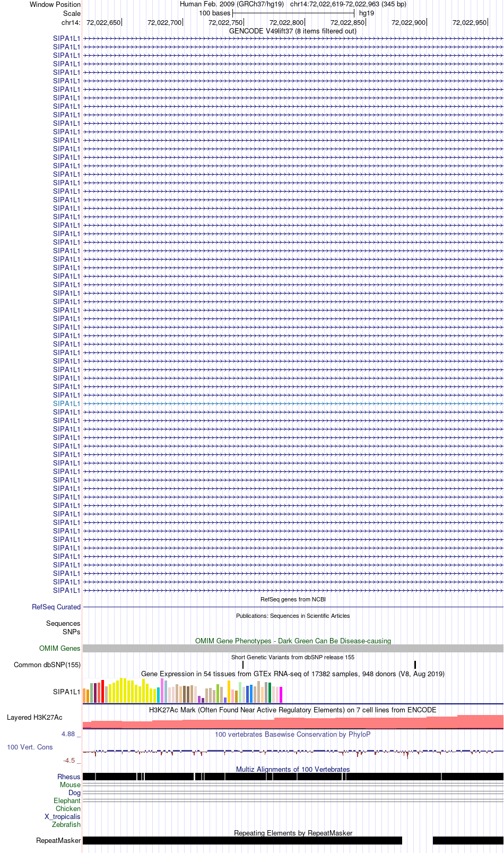This screenshot has height=853, width=504.
Task: Click the magenta GTEx expression bar
Action: (x=281, y=695)
